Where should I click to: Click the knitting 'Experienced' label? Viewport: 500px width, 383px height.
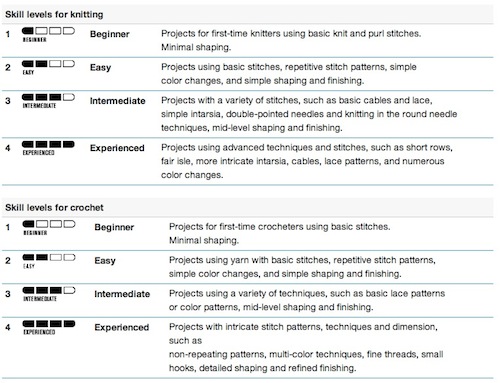point(117,148)
